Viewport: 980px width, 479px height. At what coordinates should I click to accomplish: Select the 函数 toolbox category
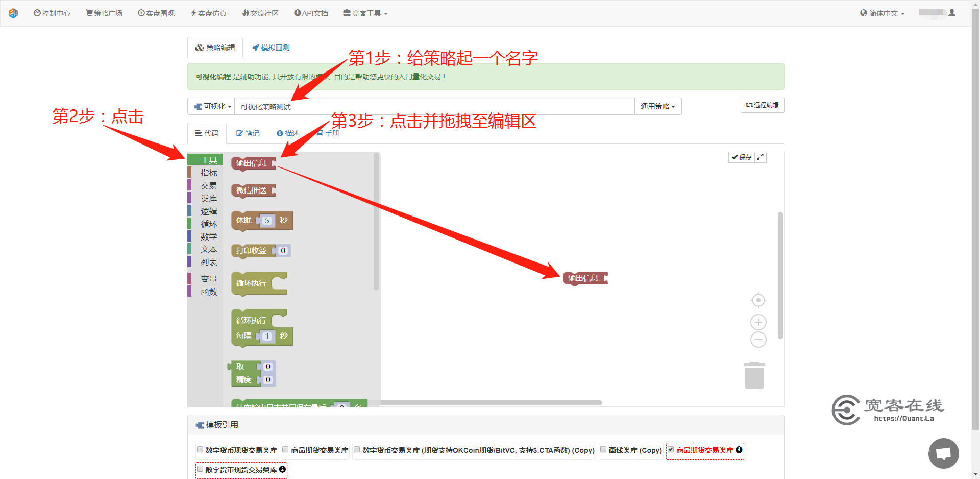205,292
